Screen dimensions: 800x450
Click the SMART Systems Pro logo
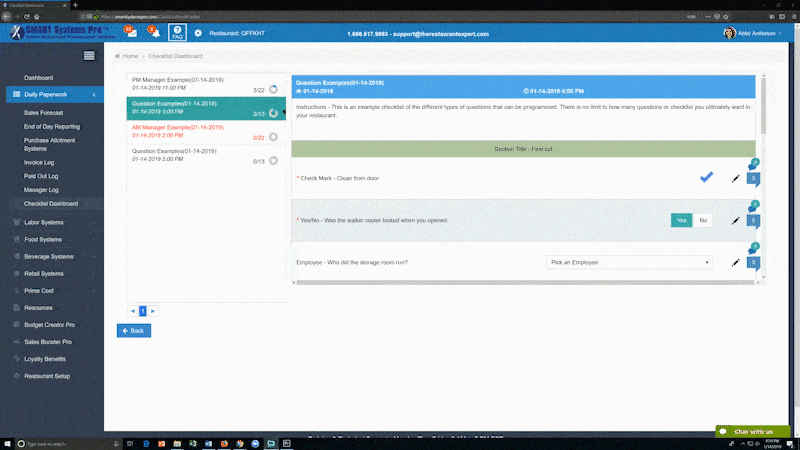pyautogui.click(x=61, y=32)
